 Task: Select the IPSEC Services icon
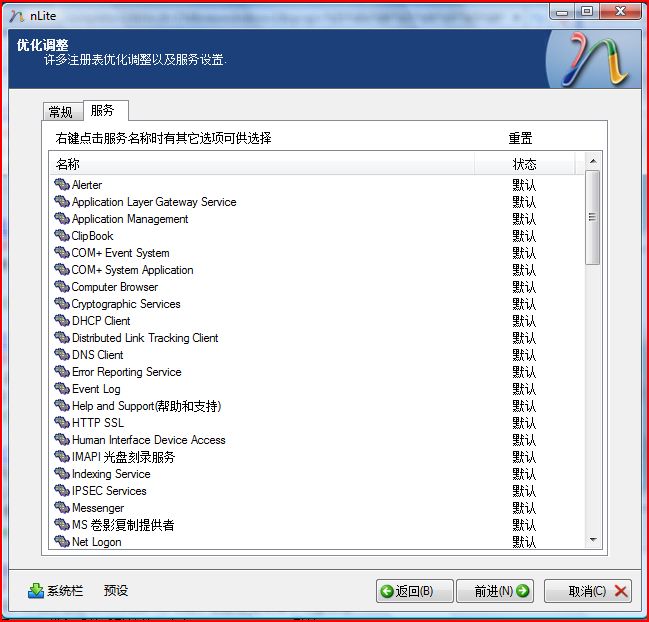tap(62, 490)
